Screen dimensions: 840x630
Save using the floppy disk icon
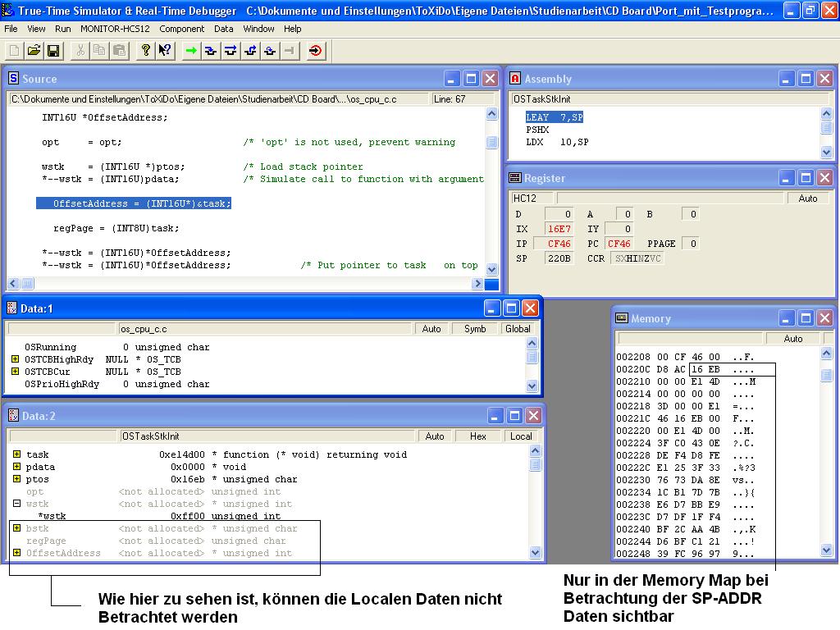click(53, 51)
